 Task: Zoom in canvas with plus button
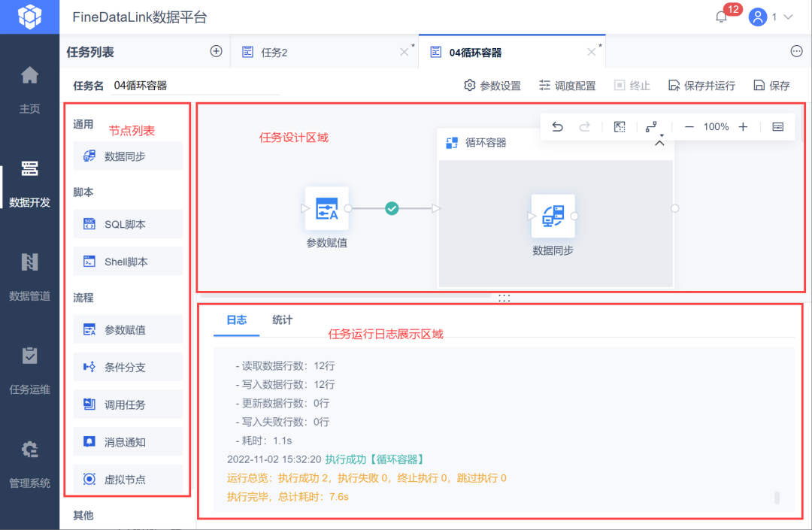pyautogui.click(x=743, y=127)
